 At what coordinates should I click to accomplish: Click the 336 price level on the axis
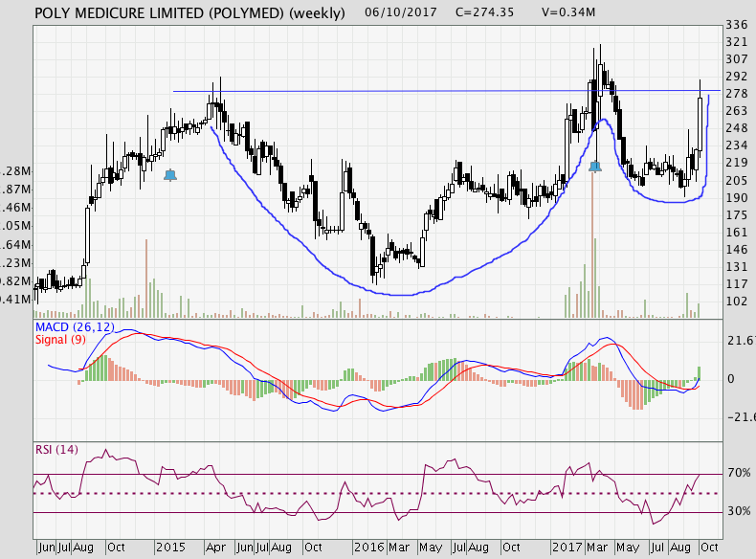click(736, 26)
